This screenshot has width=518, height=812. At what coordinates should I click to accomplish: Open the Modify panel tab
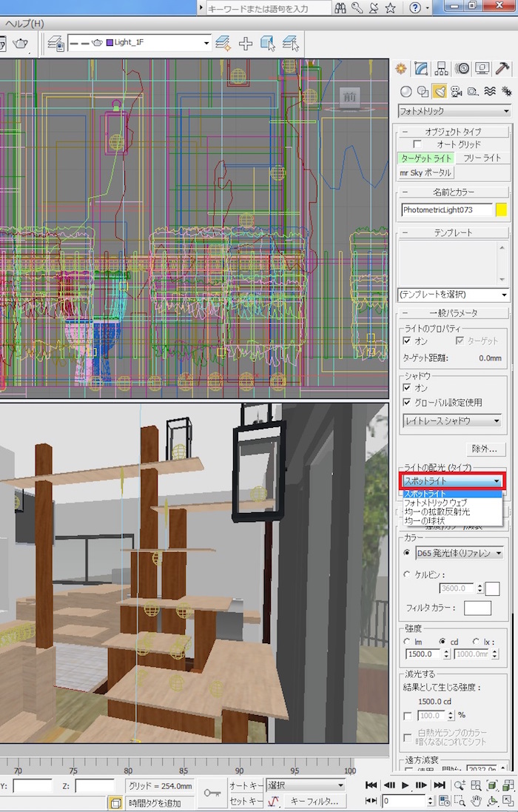(421, 69)
